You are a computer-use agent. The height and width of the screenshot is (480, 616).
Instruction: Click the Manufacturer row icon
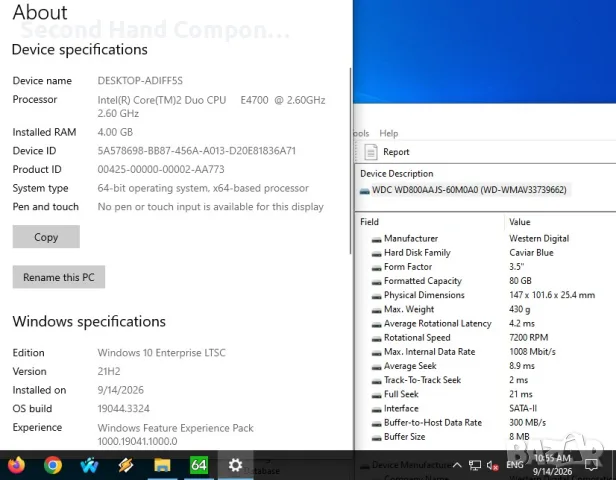376,239
